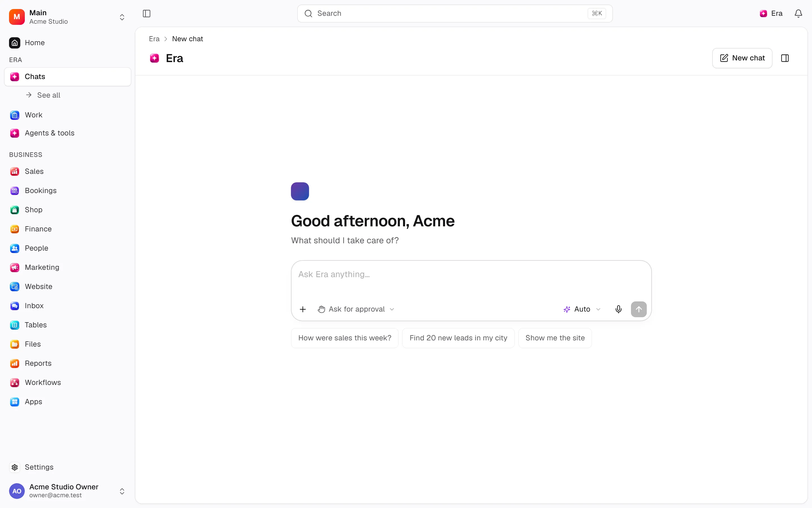Open Home in the sidebar
The image size is (812, 508).
[x=68, y=43]
